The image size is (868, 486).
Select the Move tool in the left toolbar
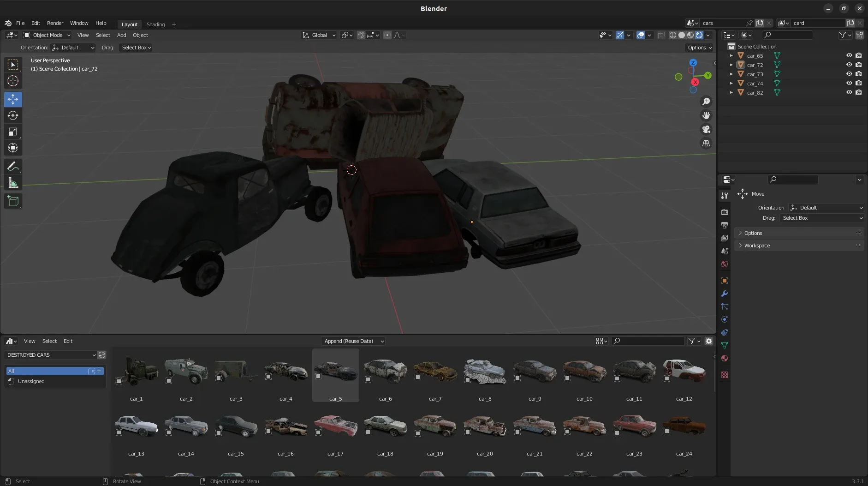coord(13,99)
